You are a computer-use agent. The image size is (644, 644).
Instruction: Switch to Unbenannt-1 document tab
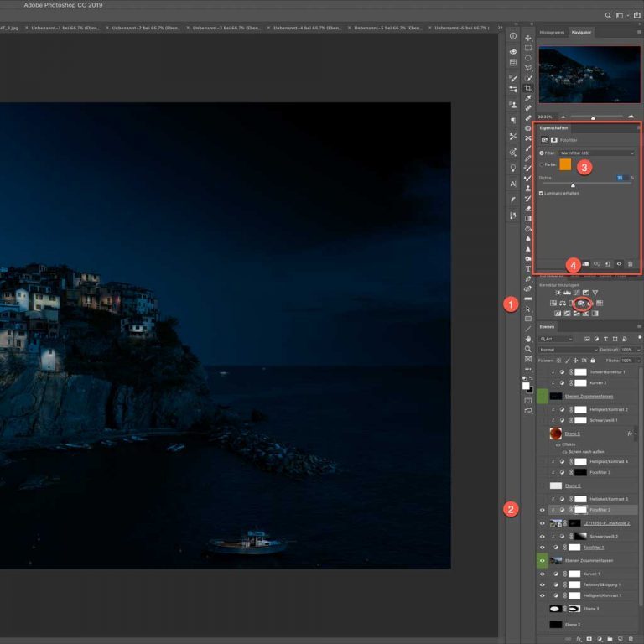[x=65, y=28]
